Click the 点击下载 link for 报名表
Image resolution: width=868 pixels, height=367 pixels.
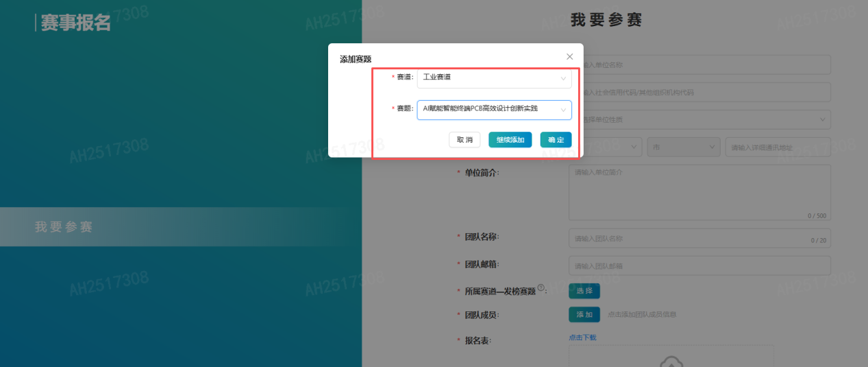[x=582, y=338]
